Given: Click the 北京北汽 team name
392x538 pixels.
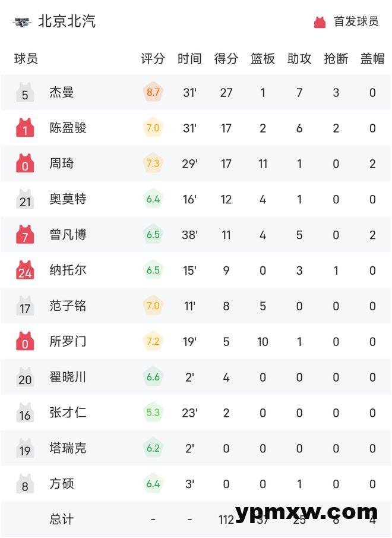Looking at the screenshot, I should [x=67, y=22].
